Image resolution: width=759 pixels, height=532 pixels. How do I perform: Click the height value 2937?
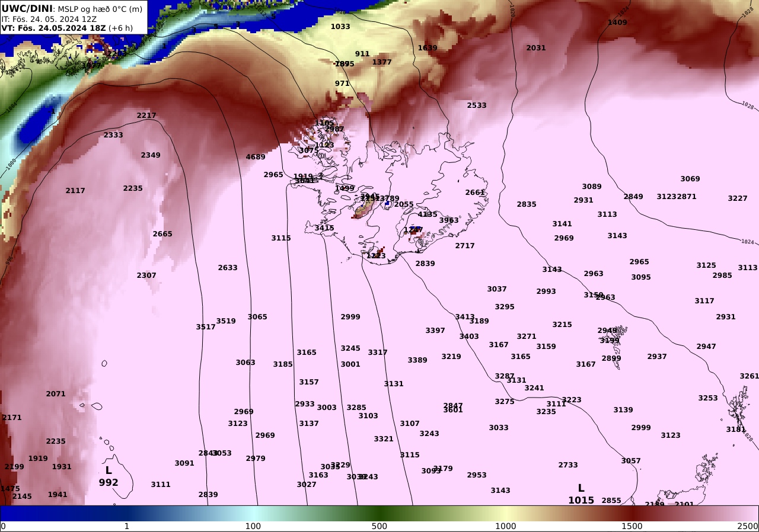point(657,357)
